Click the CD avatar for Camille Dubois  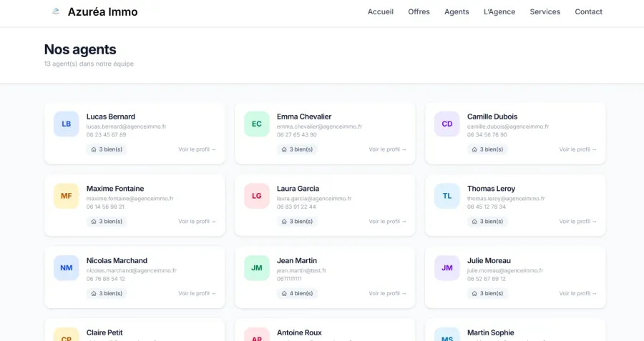coord(447,124)
